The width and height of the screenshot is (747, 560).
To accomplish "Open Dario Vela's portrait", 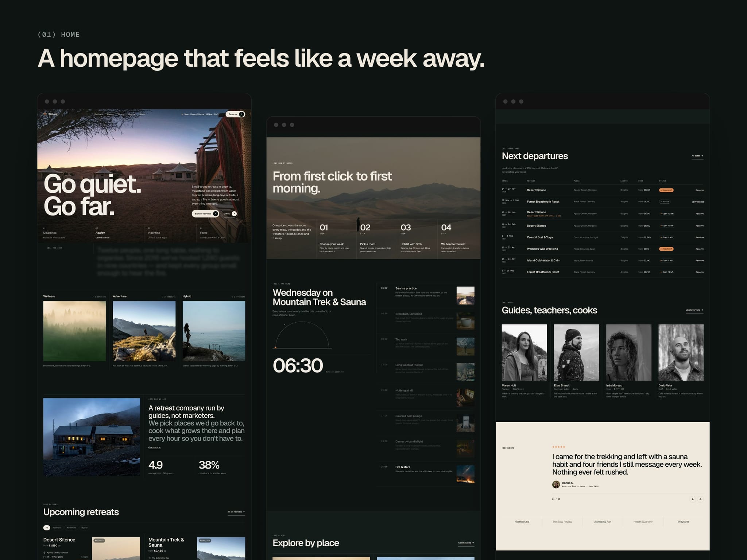I will (x=681, y=353).
